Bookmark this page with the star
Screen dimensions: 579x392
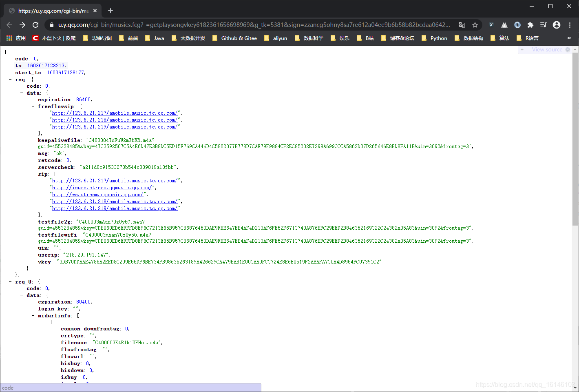[x=475, y=25]
